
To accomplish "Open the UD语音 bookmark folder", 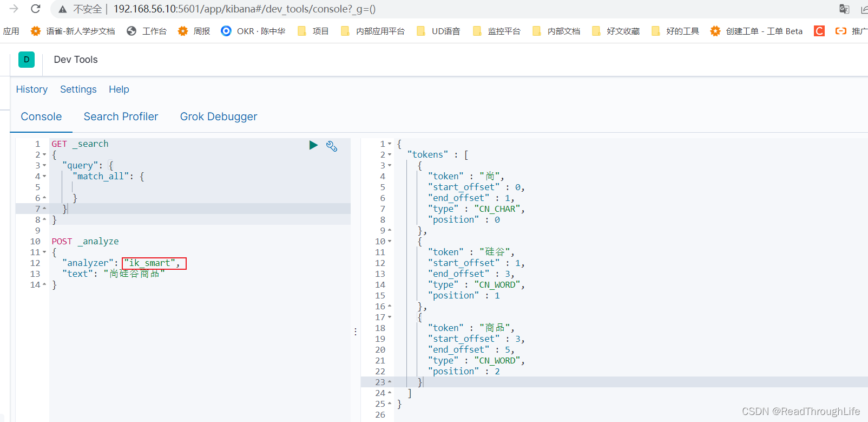I will click(x=438, y=31).
